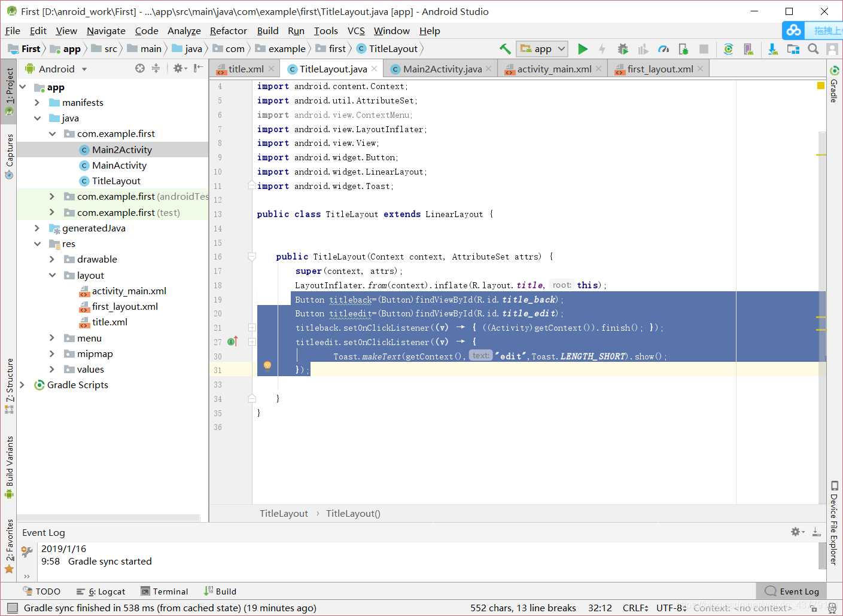Toggle the 2: Favorites side tool window
The image size is (843, 616).
pyautogui.click(x=9, y=546)
